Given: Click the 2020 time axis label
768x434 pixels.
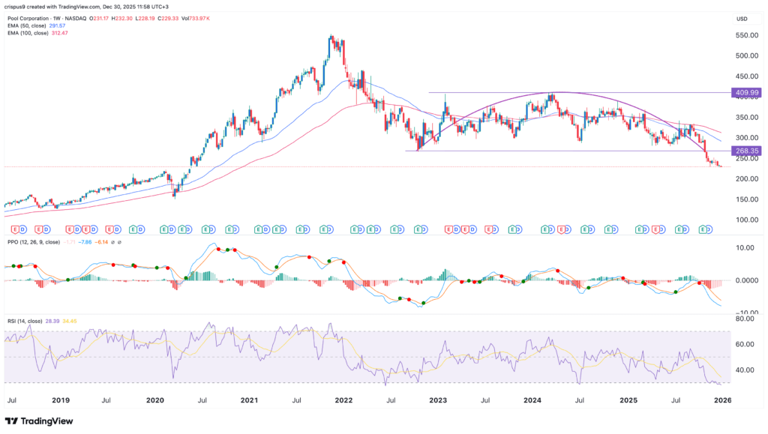Looking at the screenshot, I should click(155, 401).
